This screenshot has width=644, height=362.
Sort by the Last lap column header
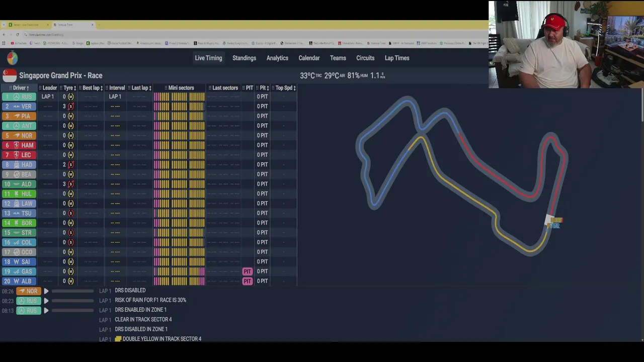140,88
